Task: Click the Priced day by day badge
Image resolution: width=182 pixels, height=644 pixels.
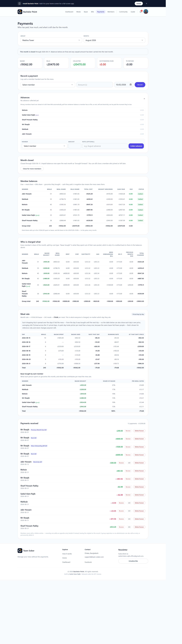Action: pos(138,314)
